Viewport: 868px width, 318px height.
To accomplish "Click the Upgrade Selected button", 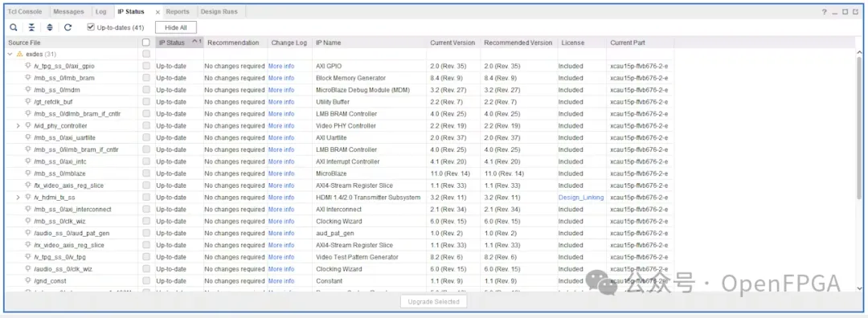I will tap(434, 302).
